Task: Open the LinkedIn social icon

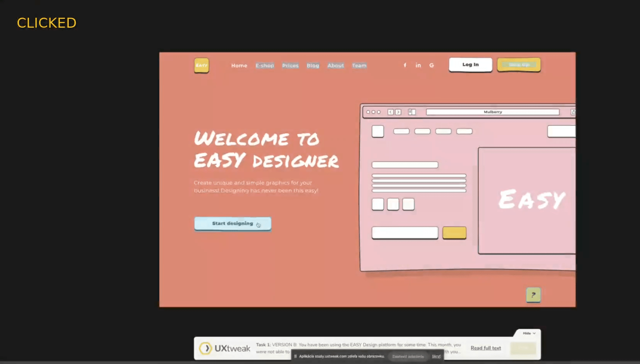Action: 418,65
